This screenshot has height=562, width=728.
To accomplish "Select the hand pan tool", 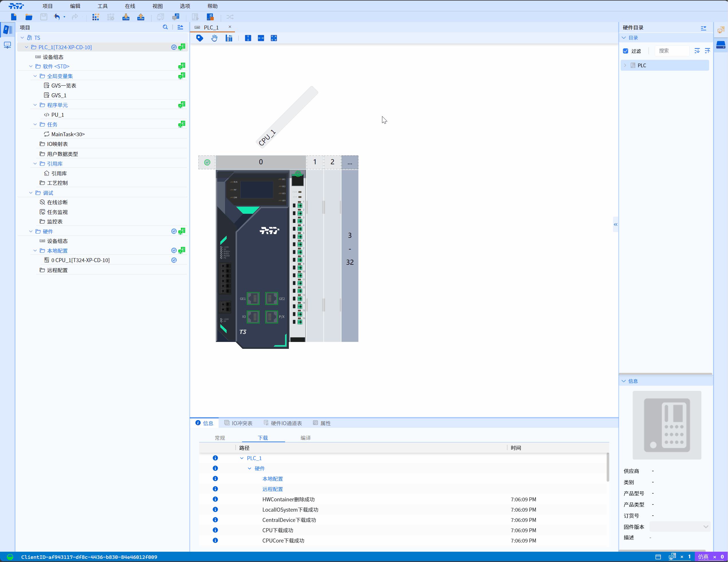I will pos(214,38).
